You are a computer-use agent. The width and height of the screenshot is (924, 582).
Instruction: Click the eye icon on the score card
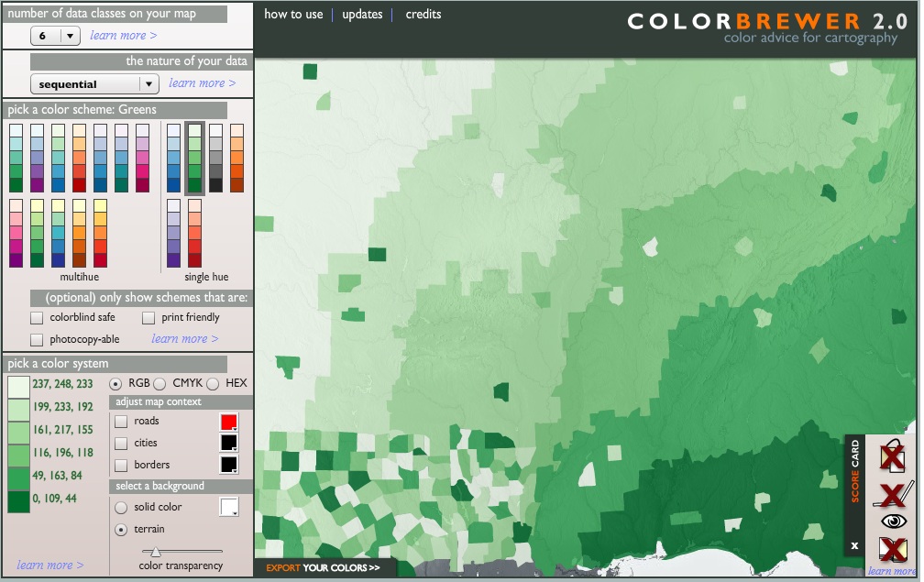(891, 521)
